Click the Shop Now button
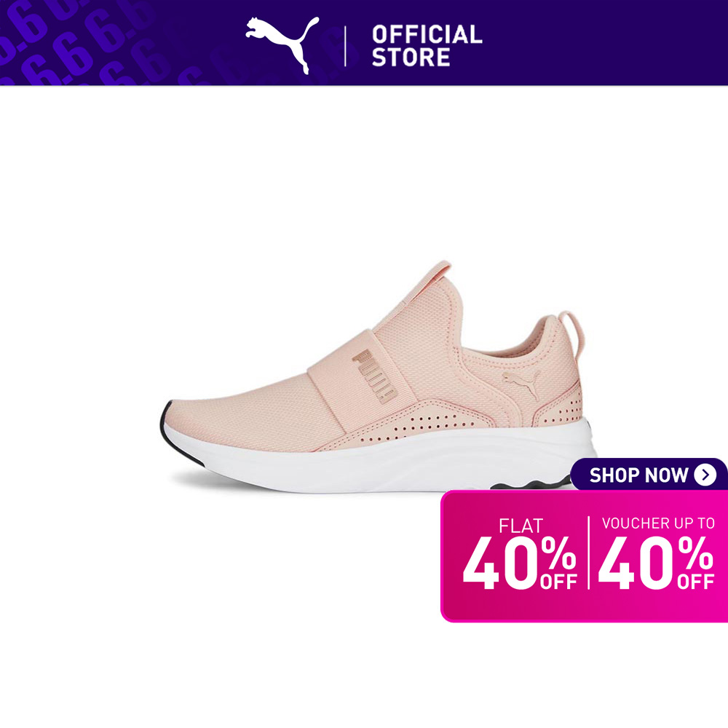 pyautogui.click(x=649, y=475)
